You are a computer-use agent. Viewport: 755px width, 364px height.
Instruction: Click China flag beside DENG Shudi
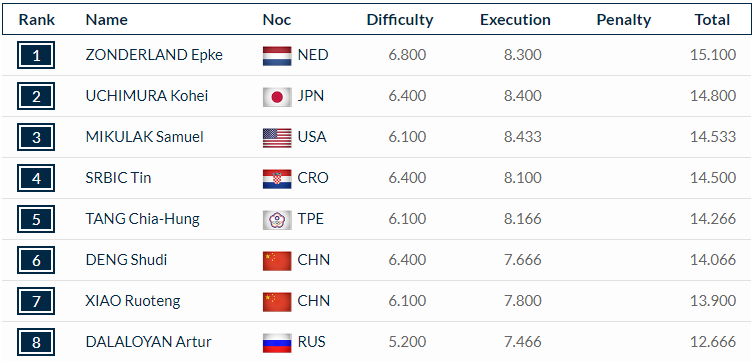coord(277,260)
